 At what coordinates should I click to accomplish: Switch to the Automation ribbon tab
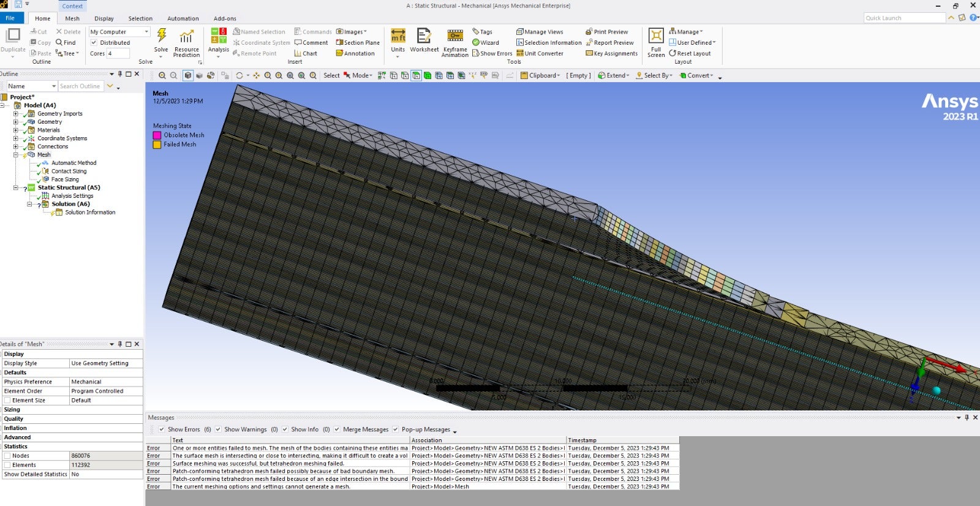(183, 18)
